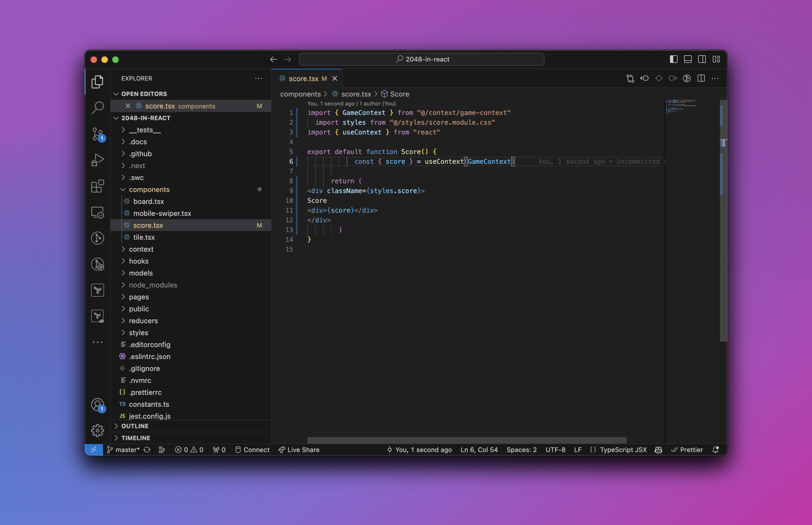This screenshot has height=525, width=812.
Task: Expand the reducers folder
Action: (191, 321)
